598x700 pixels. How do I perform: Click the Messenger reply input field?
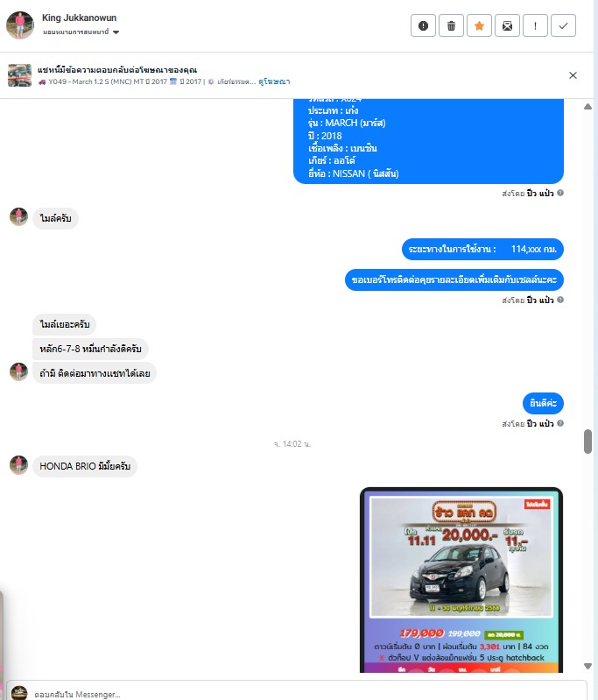pos(296,690)
